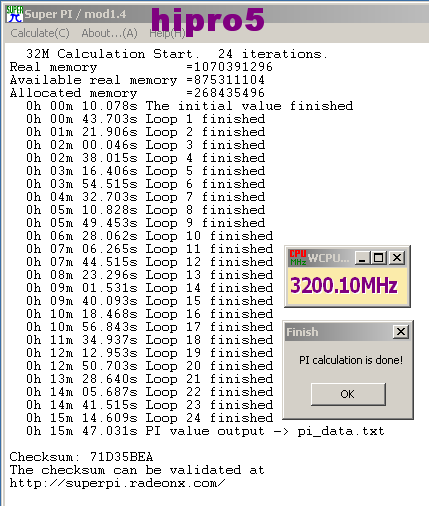Minimize the WCPU clock window
This screenshot has width=429, height=506.
(362, 258)
